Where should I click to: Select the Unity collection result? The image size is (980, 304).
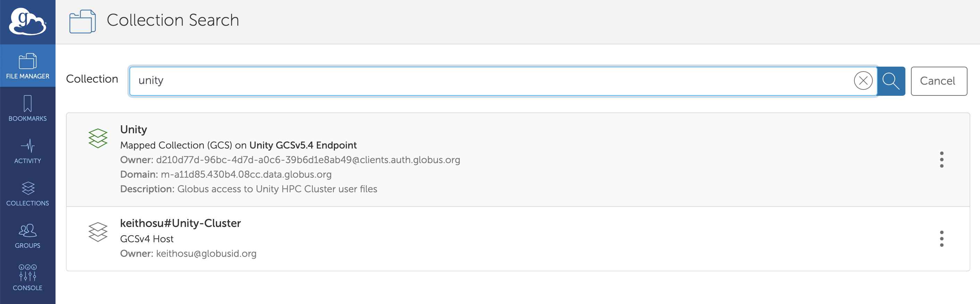[518, 160]
